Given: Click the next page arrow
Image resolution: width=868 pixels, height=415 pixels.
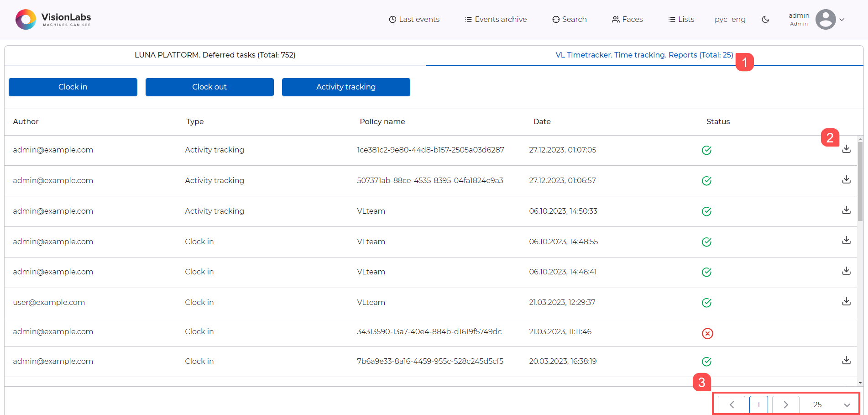Looking at the screenshot, I should [785, 404].
